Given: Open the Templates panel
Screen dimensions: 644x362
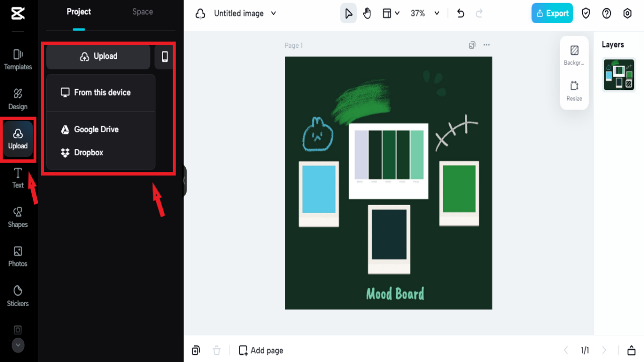Looking at the screenshot, I should [x=18, y=60].
